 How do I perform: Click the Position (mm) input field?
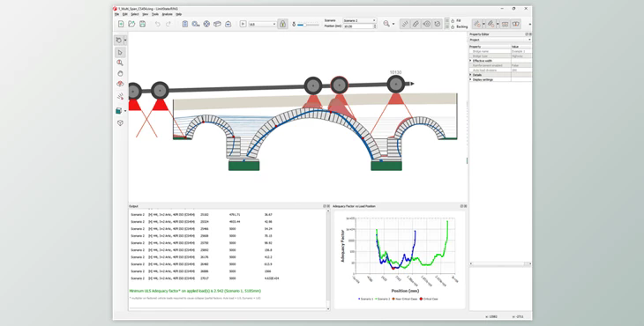coord(358,26)
